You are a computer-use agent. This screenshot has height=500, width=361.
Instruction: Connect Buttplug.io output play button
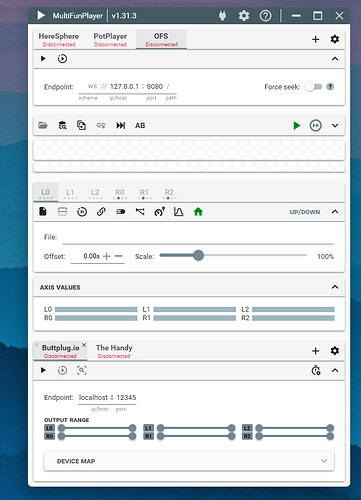43,370
